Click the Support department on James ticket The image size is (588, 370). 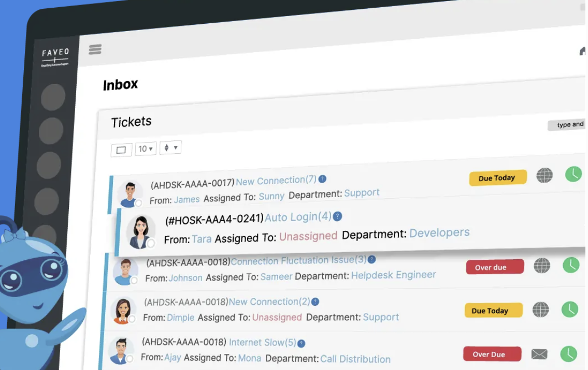[x=362, y=193]
